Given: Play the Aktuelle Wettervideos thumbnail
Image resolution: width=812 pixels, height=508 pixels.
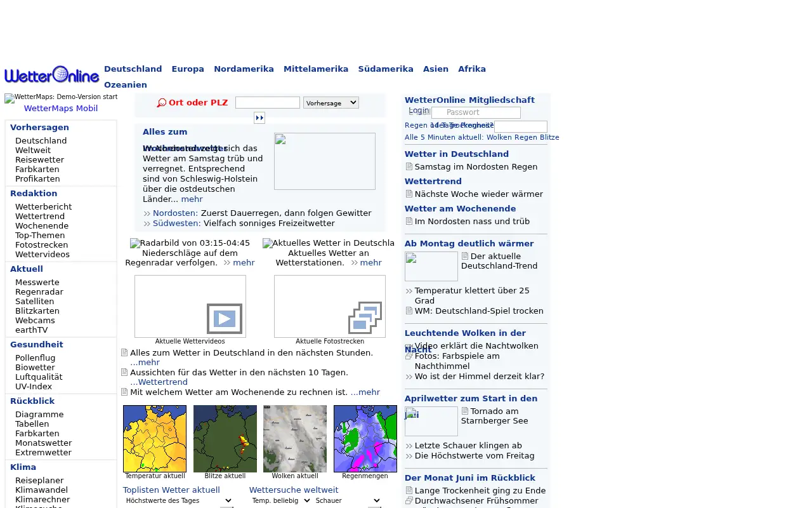Looking at the screenshot, I should tap(190, 306).
